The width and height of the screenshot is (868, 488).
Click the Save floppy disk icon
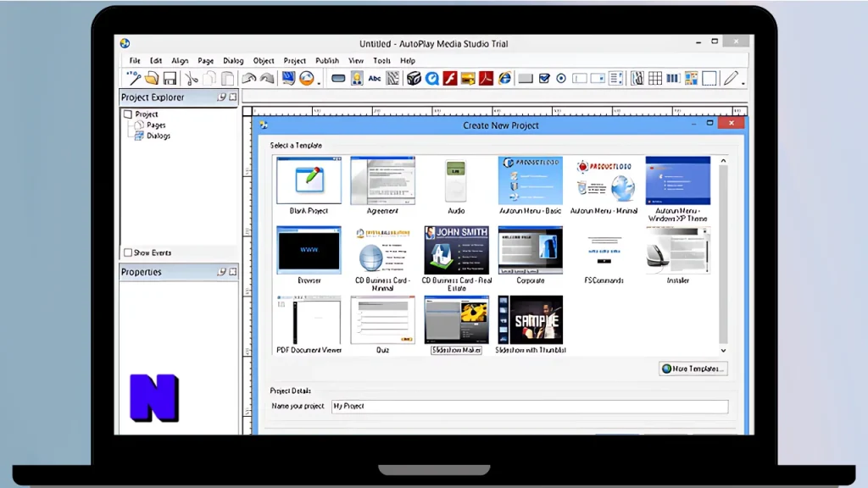click(170, 78)
